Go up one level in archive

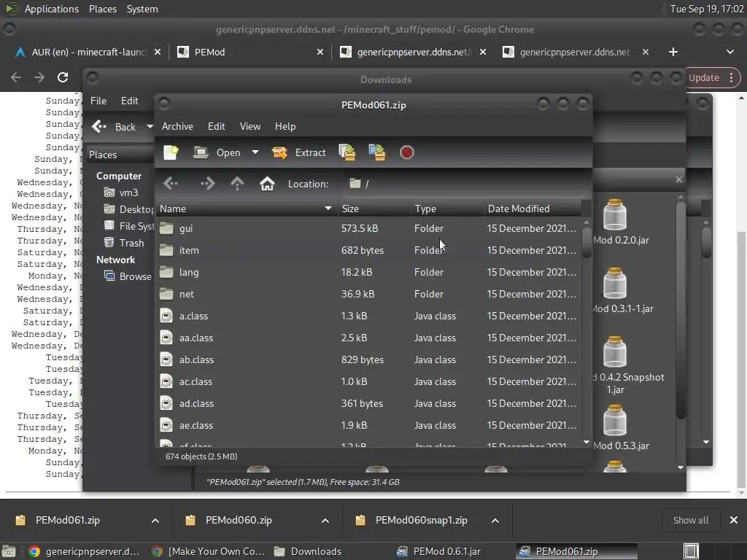point(237,183)
